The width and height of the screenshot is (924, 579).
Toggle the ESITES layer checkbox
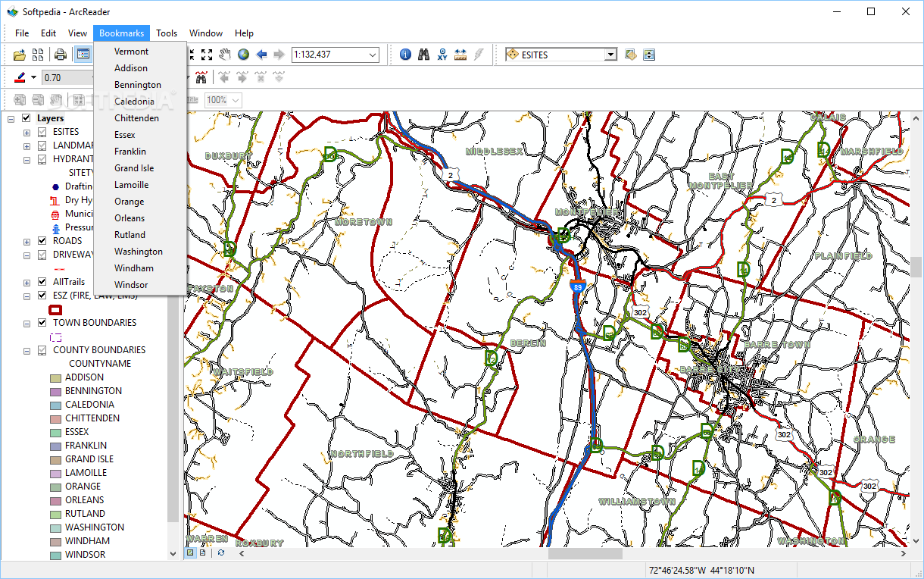tap(42, 132)
